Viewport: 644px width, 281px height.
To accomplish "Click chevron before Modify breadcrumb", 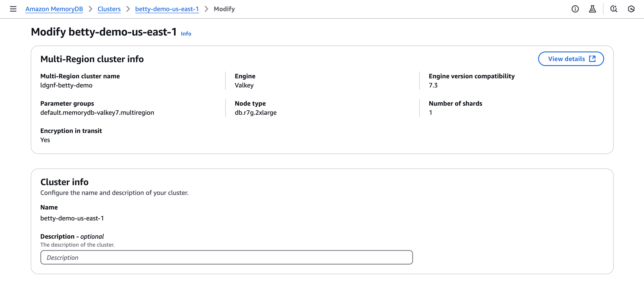I will coord(206,9).
